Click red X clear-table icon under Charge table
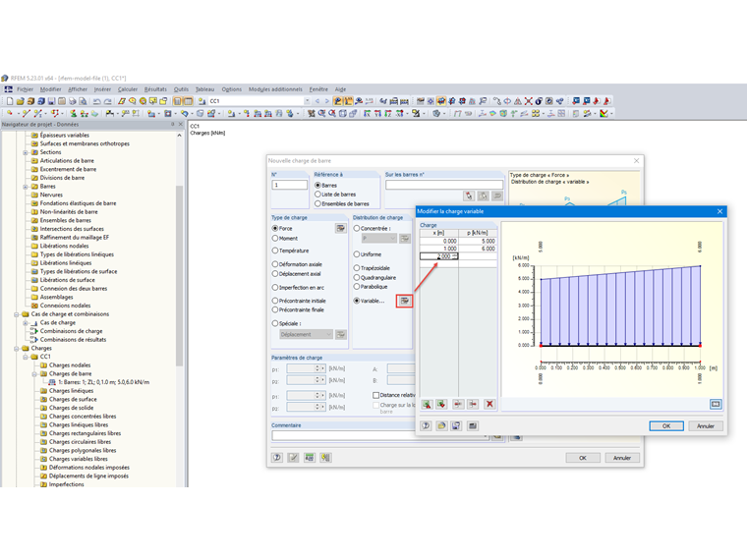 tap(489, 405)
